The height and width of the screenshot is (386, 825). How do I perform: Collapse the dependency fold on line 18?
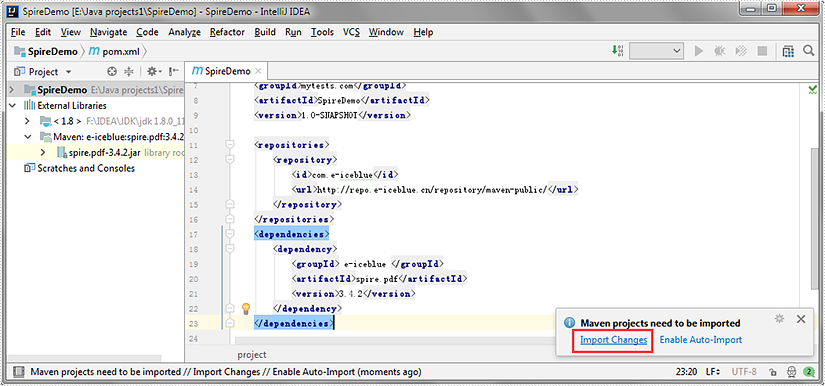(x=229, y=248)
